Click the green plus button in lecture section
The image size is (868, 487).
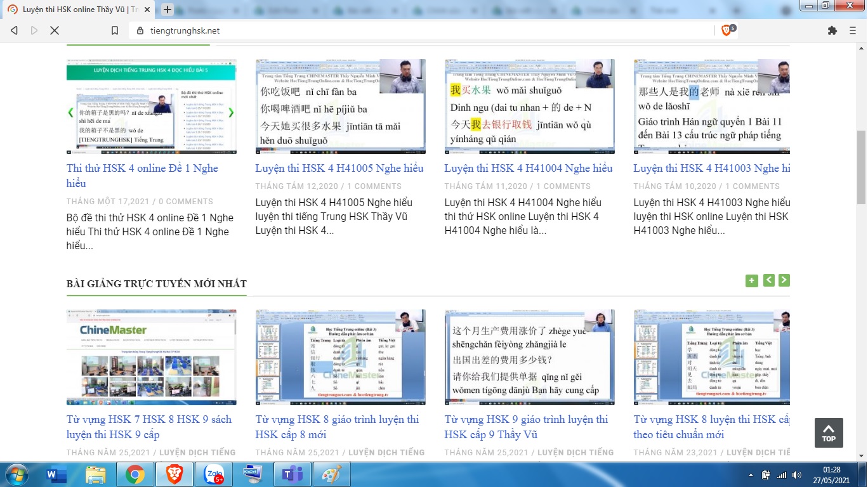[752, 280]
